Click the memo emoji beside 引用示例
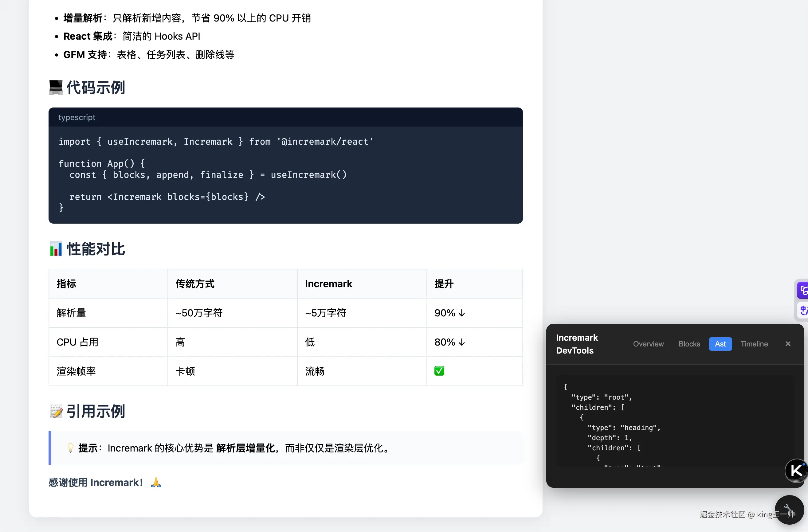 [56, 412]
